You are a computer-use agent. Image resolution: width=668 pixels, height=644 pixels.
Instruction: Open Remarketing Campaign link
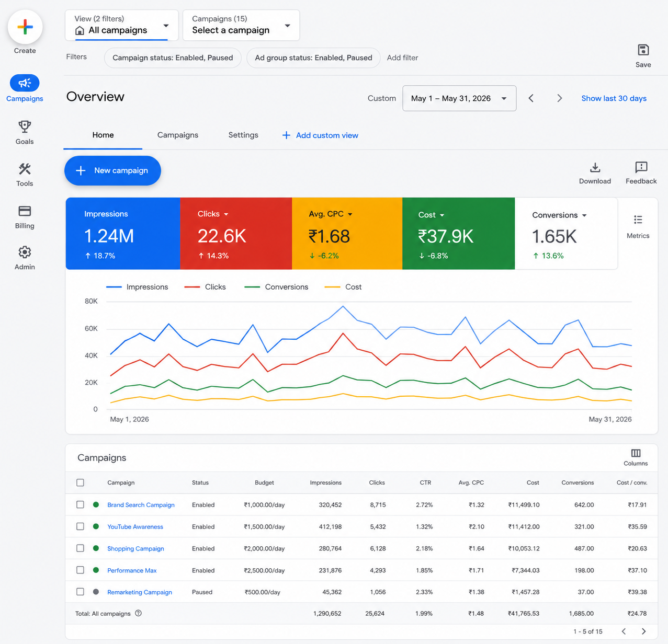pyautogui.click(x=140, y=592)
